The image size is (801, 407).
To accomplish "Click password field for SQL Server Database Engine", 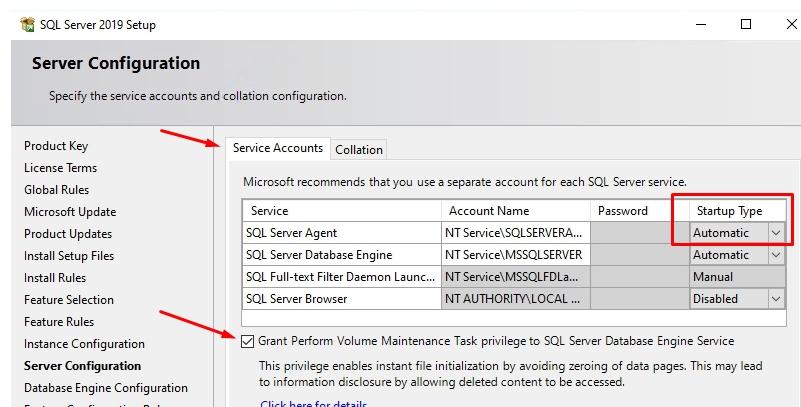I will tap(640, 255).
